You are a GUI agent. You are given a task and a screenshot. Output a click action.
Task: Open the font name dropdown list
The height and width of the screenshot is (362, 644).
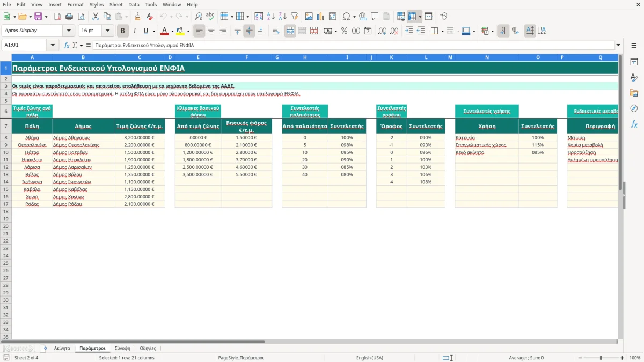tap(69, 31)
